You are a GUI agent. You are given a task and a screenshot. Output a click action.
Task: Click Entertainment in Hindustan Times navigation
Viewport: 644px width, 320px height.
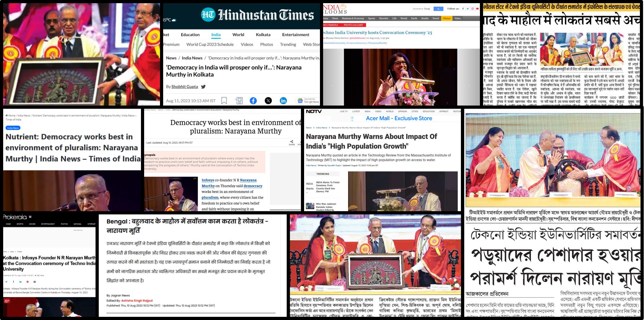pos(296,35)
